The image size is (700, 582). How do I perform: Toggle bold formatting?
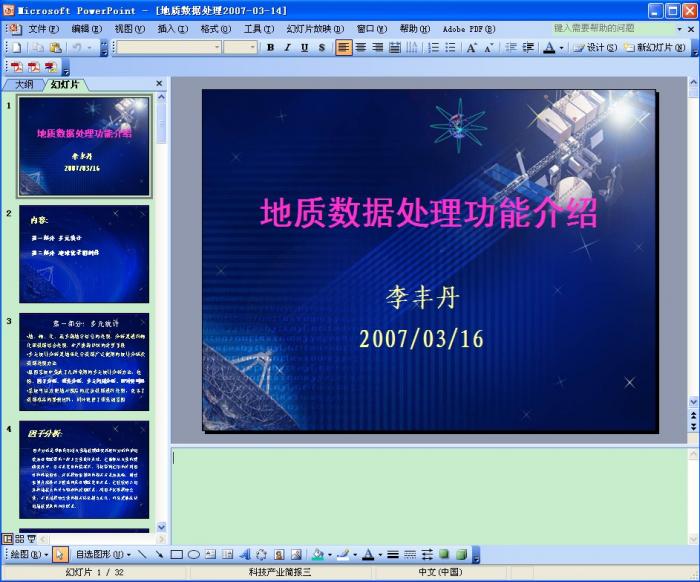[271, 47]
